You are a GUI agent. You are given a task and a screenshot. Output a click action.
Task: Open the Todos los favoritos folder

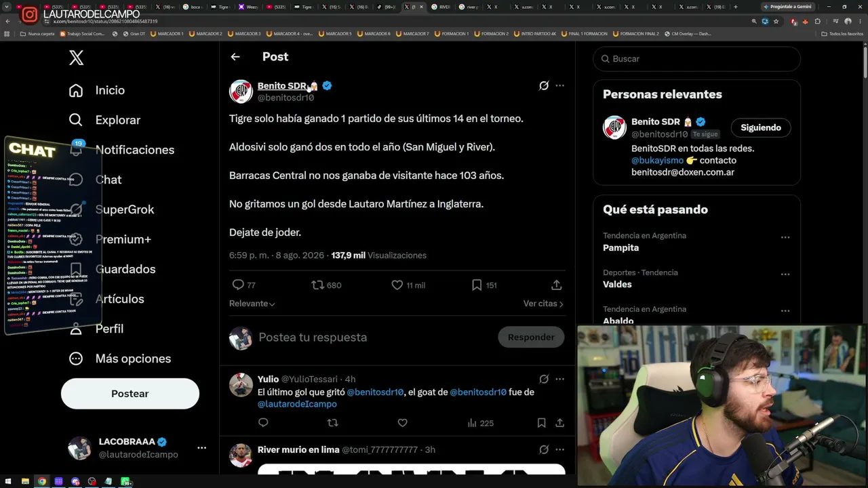click(x=842, y=34)
